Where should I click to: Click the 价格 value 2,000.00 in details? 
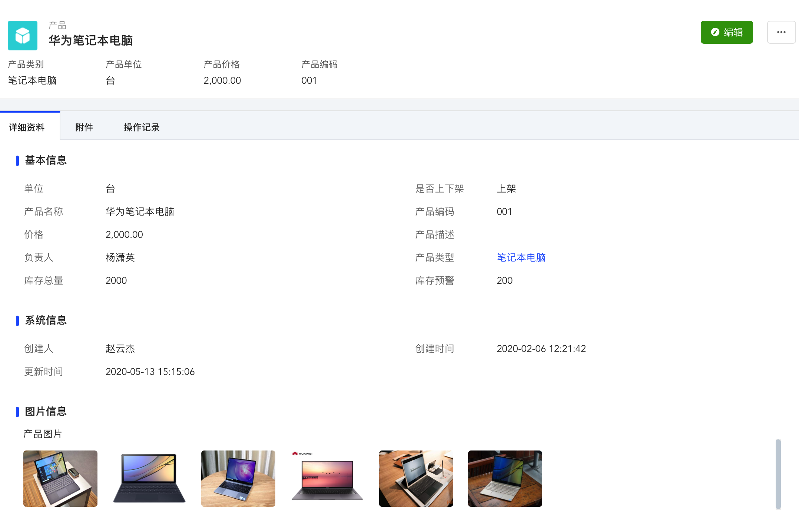(124, 235)
